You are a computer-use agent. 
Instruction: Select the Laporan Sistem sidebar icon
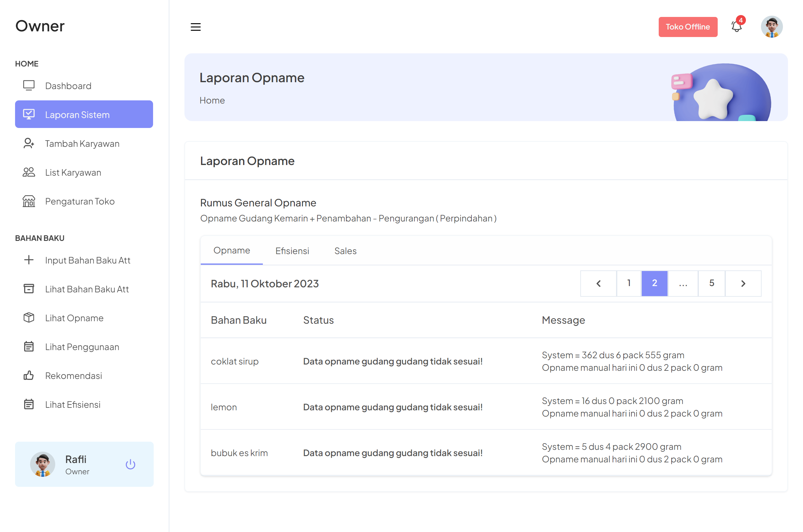[x=29, y=114]
